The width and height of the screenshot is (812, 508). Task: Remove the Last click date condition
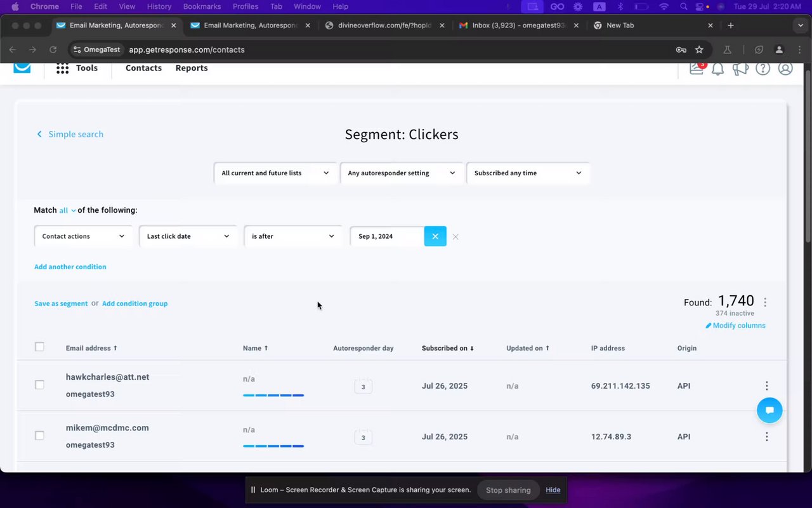point(455,237)
